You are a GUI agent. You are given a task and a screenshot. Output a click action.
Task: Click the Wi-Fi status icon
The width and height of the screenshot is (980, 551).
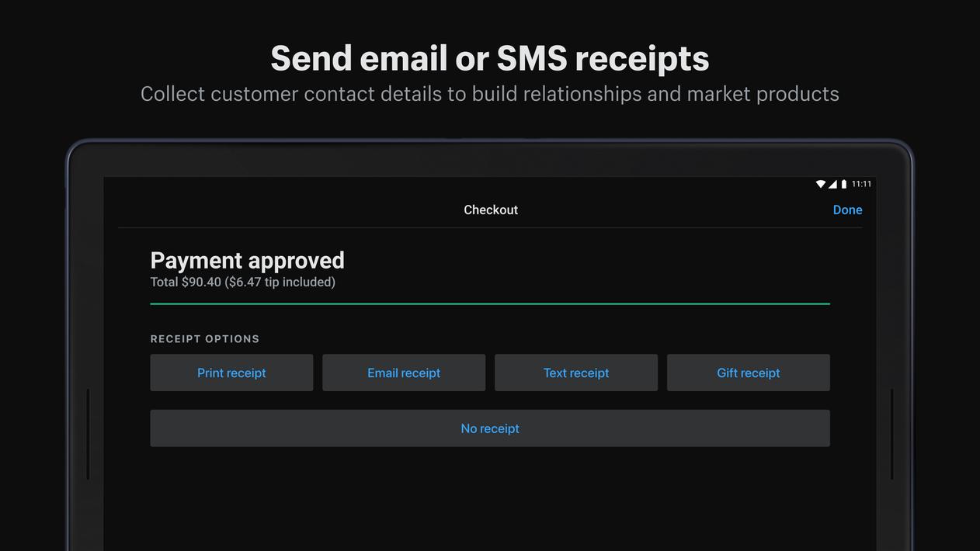pos(821,184)
